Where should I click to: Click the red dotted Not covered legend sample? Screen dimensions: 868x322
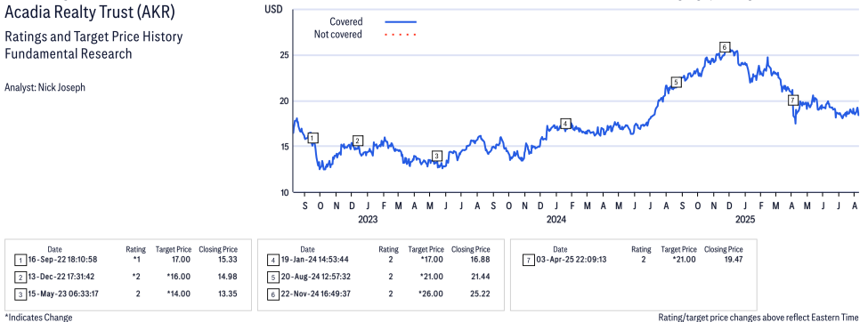401,35
